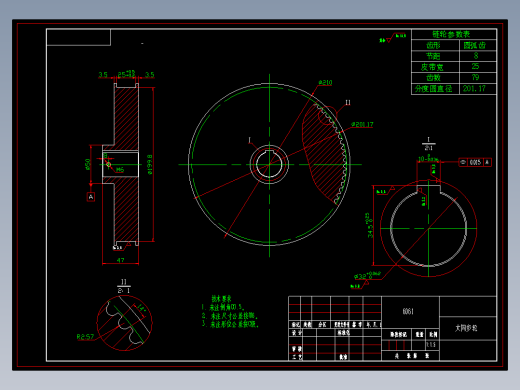
Task: Click the detail II 2:1 scale title
Action: pyautogui.click(x=124, y=286)
